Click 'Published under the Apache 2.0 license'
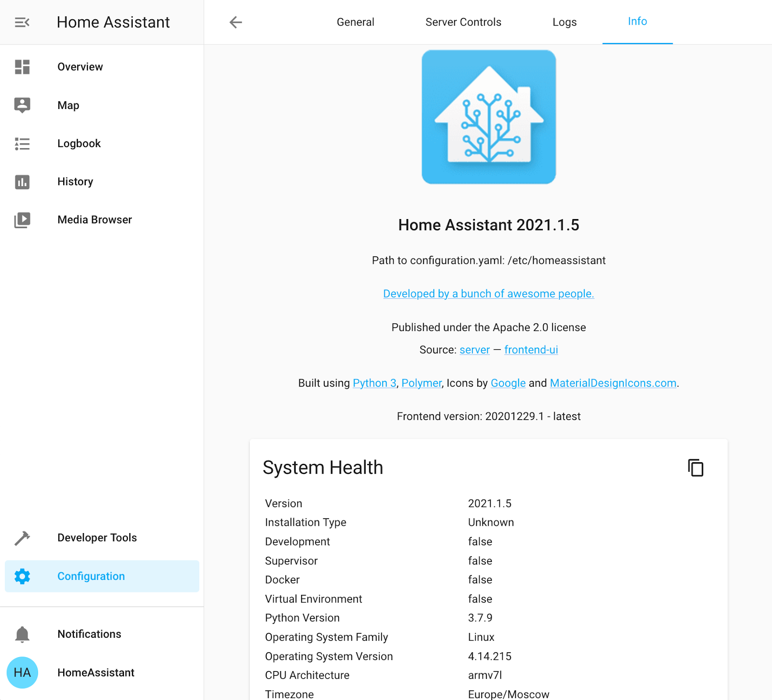The height and width of the screenshot is (700, 772). click(489, 328)
